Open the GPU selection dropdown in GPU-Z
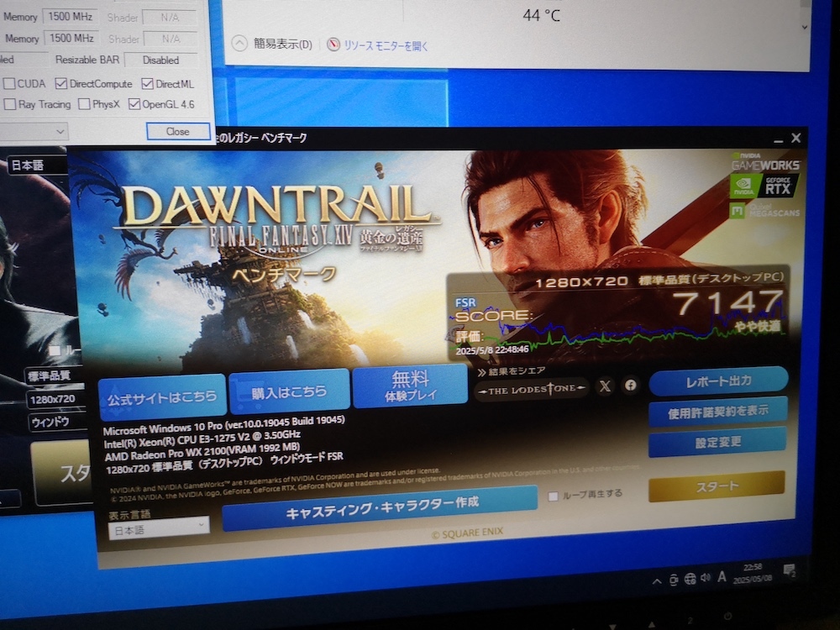Viewport: 840px width, 630px height. point(34,131)
